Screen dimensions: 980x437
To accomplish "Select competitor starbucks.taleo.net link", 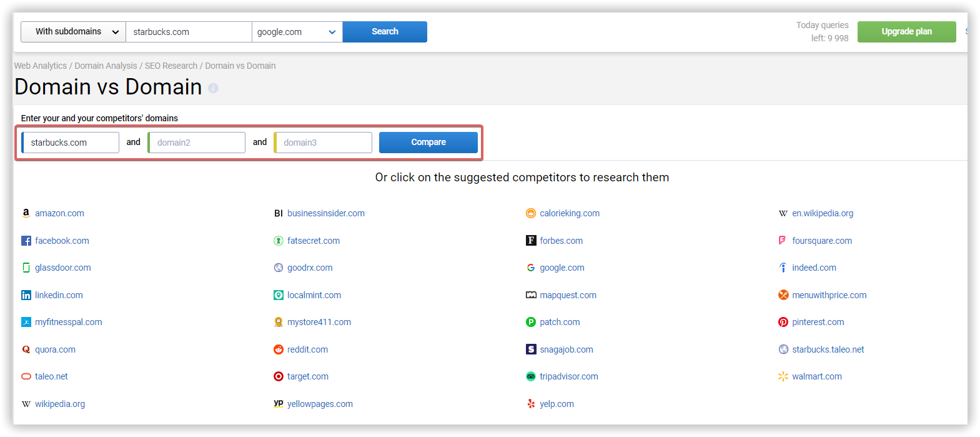I will [x=828, y=349].
